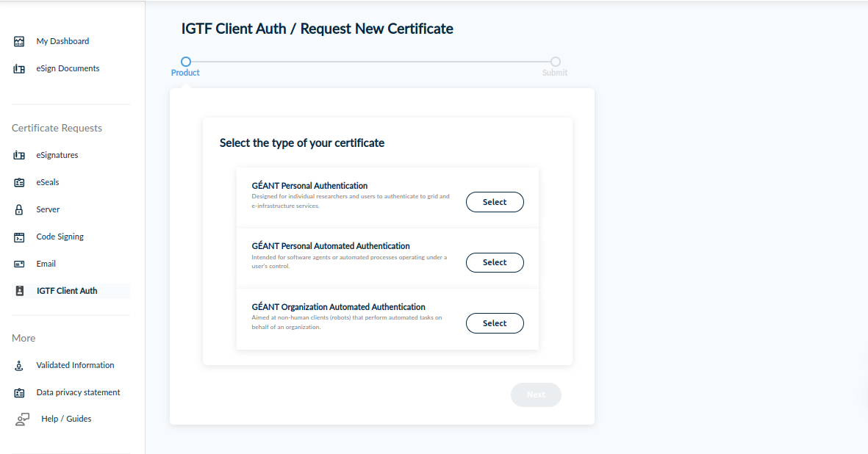Click the Validated Information icon
The height and width of the screenshot is (454, 868).
[x=20, y=366]
